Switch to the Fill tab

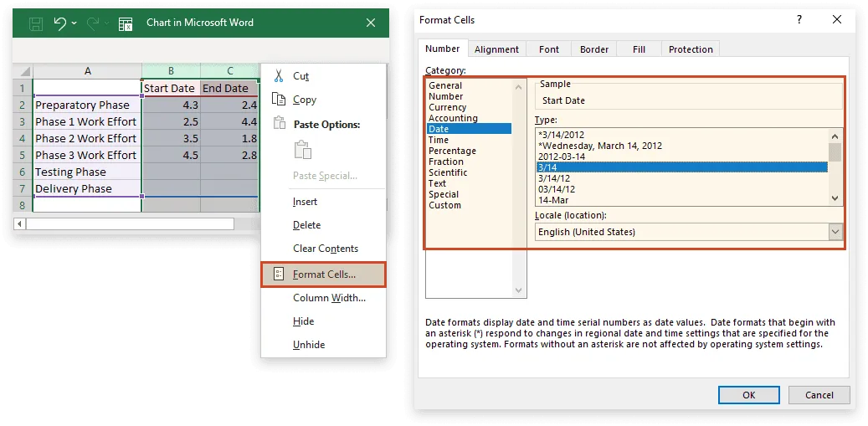tap(639, 49)
